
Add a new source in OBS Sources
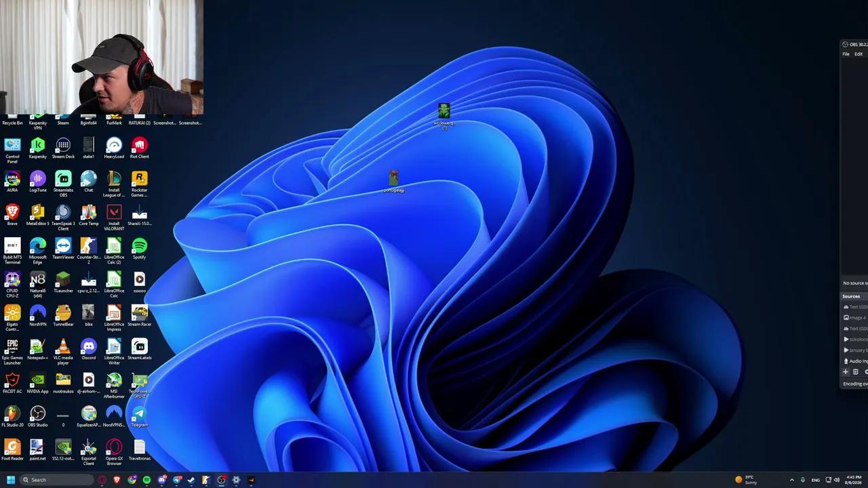pyautogui.click(x=846, y=372)
